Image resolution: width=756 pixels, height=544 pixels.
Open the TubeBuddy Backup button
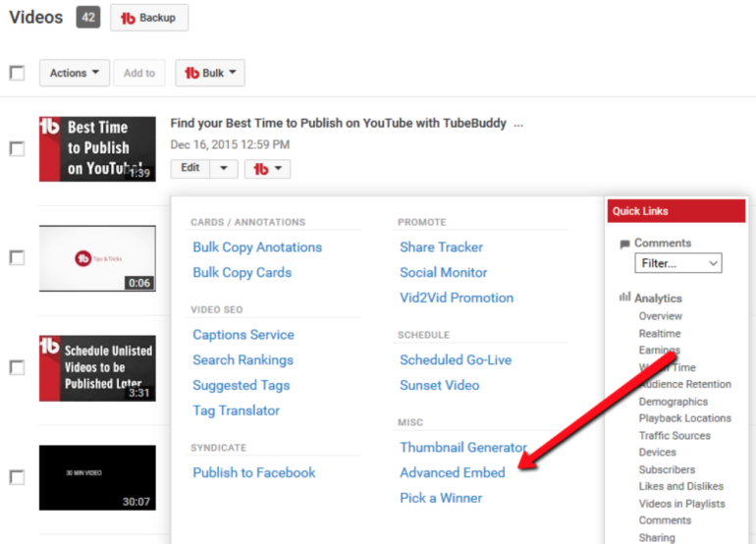coord(149,18)
